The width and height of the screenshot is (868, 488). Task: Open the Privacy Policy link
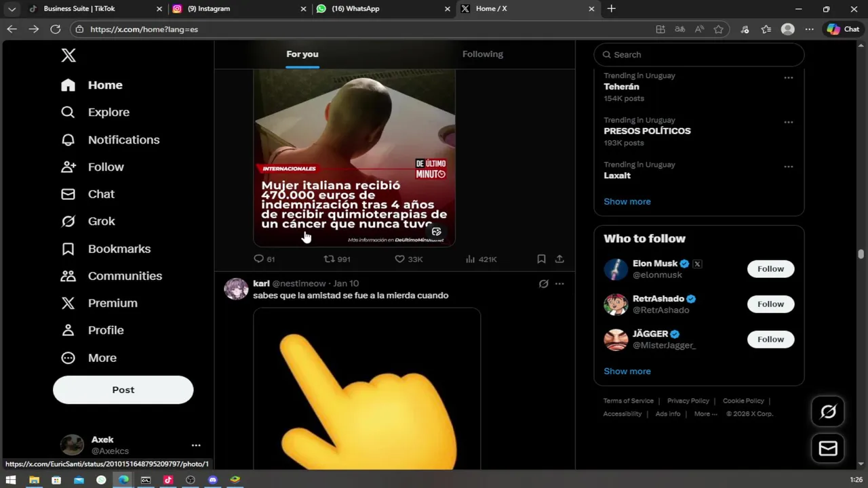click(x=688, y=401)
